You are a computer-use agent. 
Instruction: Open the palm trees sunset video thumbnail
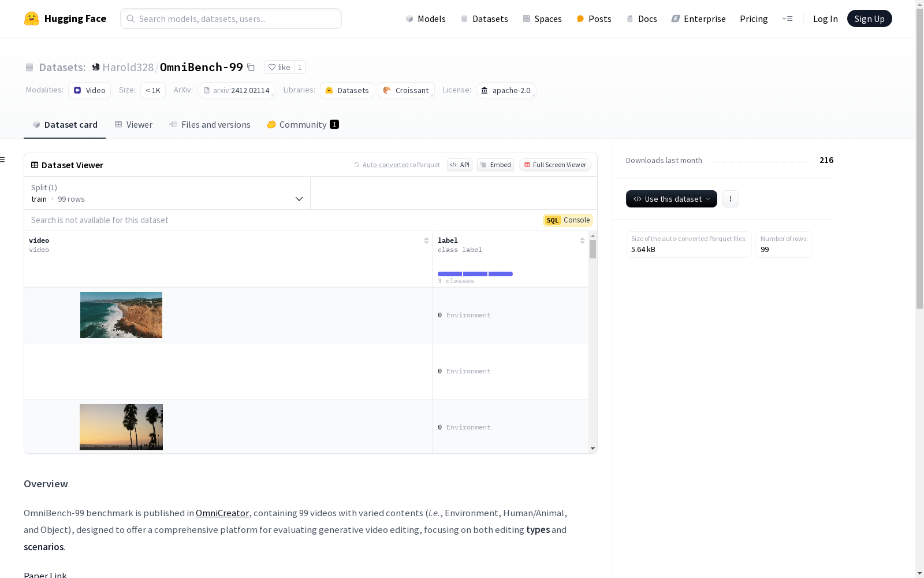coord(121,427)
